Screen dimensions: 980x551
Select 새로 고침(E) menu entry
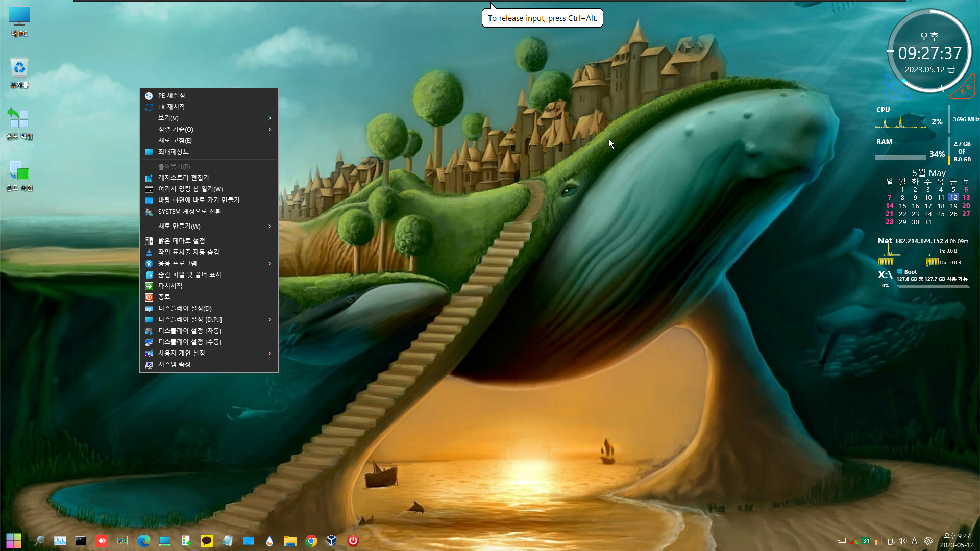pyautogui.click(x=209, y=140)
